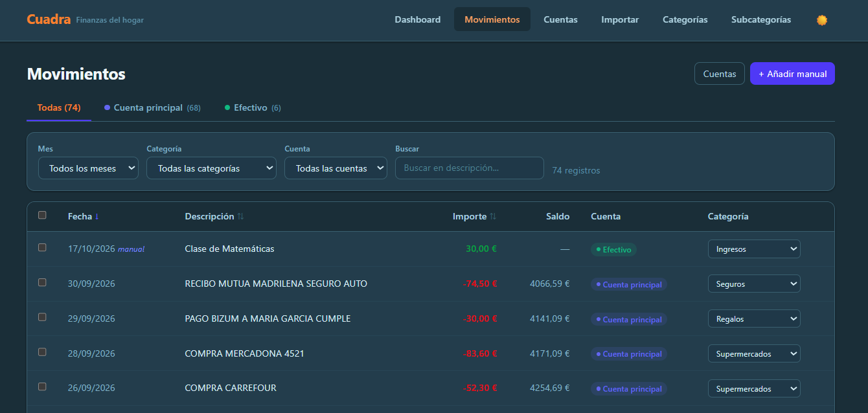
Task: Change Regalos category dropdown
Action: coord(754,319)
